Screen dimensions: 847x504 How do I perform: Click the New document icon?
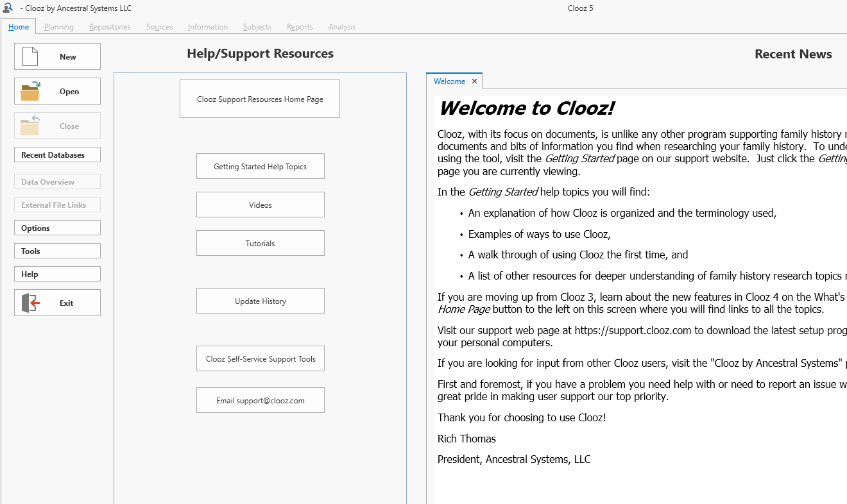31,56
